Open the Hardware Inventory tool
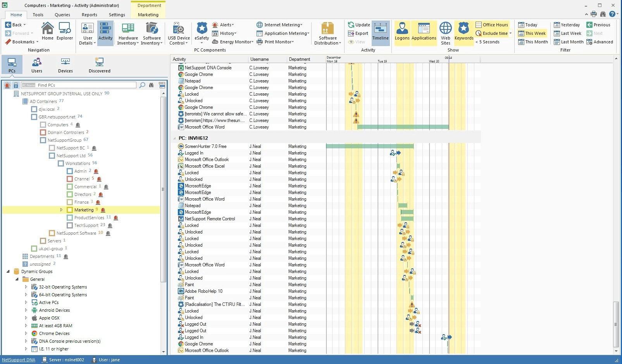The width and height of the screenshot is (622, 364). click(128, 33)
